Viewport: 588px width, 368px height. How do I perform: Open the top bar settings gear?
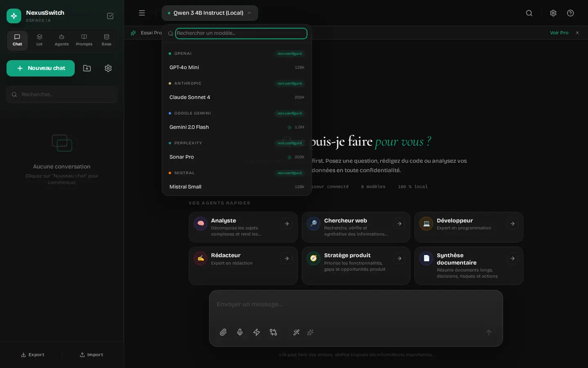tap(553, 13)
